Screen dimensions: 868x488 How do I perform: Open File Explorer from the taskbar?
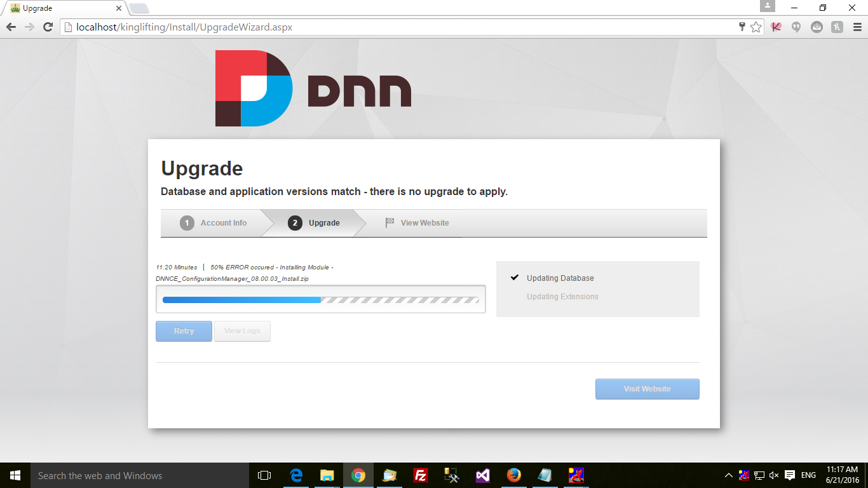[x=327, y=475]
